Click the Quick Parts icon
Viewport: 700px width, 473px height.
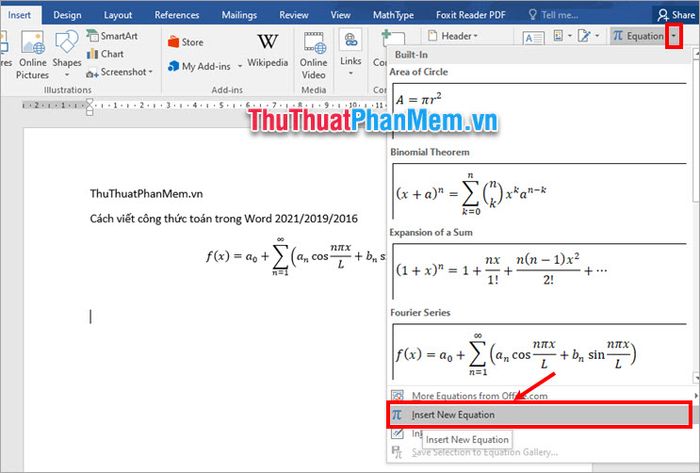pyautogui.click(x=558, y=35)
